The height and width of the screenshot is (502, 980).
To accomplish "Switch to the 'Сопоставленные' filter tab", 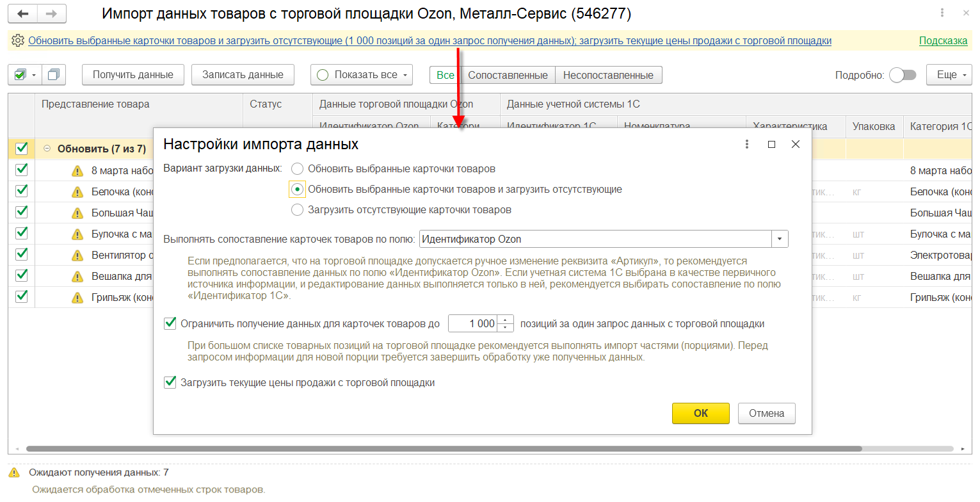I will [x=508, y=75].
